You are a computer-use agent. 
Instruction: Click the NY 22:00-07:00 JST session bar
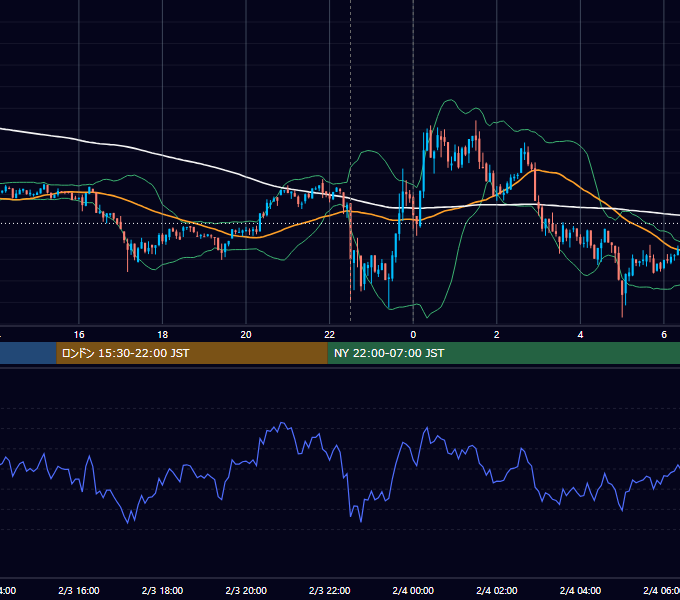[x=503, y=353]
